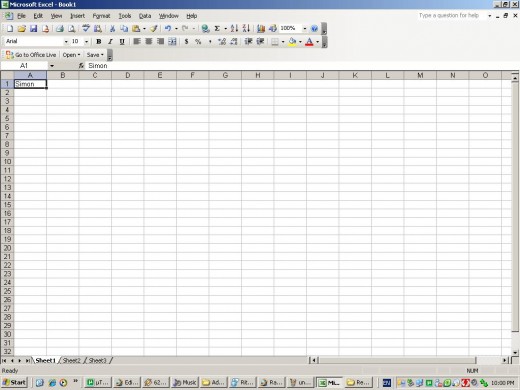Click the Insert Function fx button
520x390 pixels.
pyautogui.click(x=81, y=66)
